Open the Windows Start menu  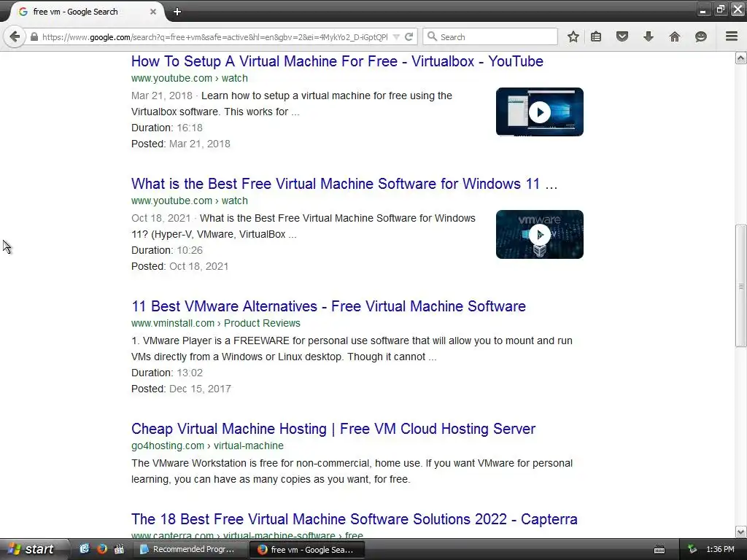coord(32,549)
